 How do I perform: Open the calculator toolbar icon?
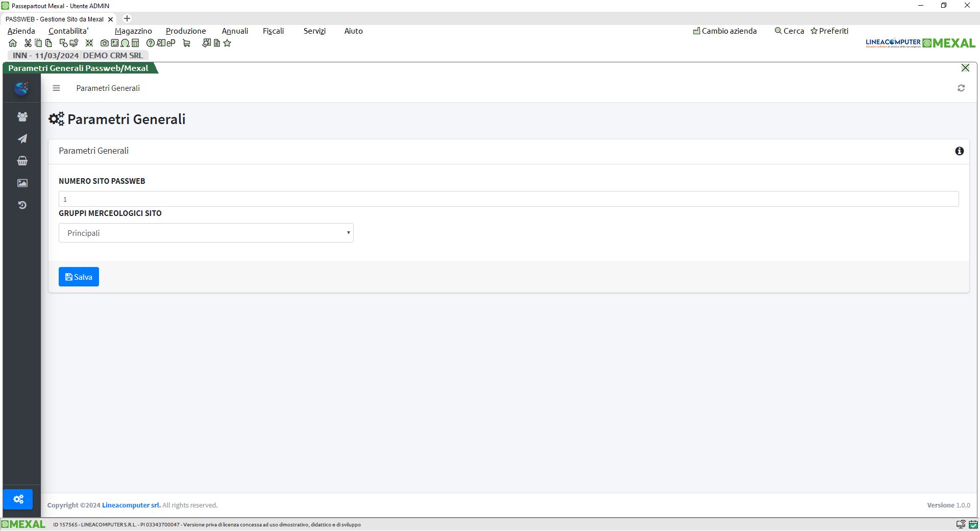coord(135,43)
